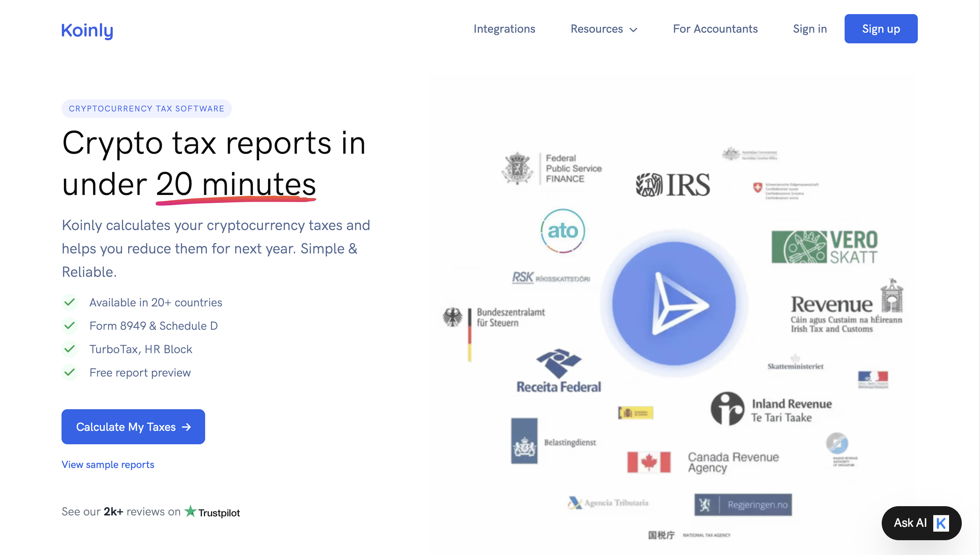980x555 pixels.
Task: Go to For Accountants page
Action: tap(715, 29)
